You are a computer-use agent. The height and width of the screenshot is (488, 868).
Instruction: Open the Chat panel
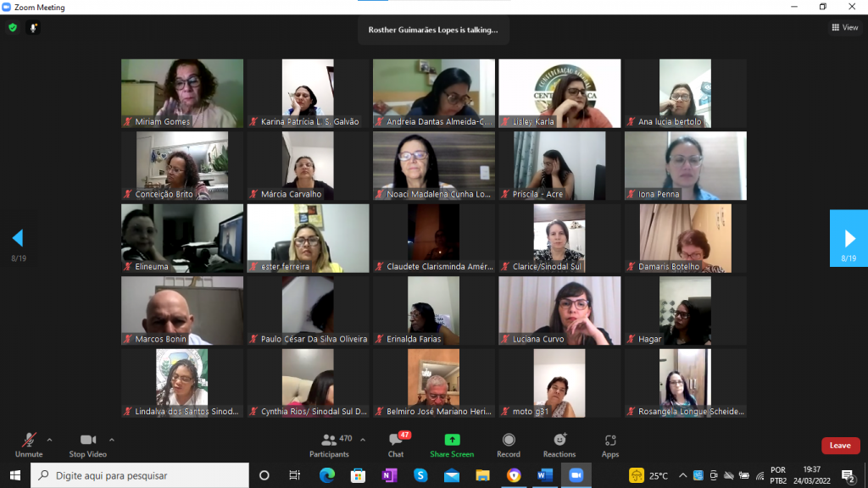point(396,445)
